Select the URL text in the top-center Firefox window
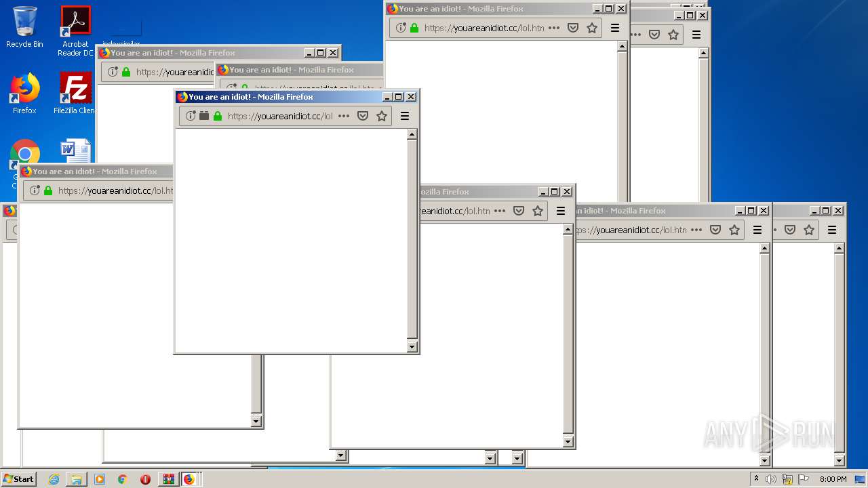868x488 pixels. click(484, 28)
